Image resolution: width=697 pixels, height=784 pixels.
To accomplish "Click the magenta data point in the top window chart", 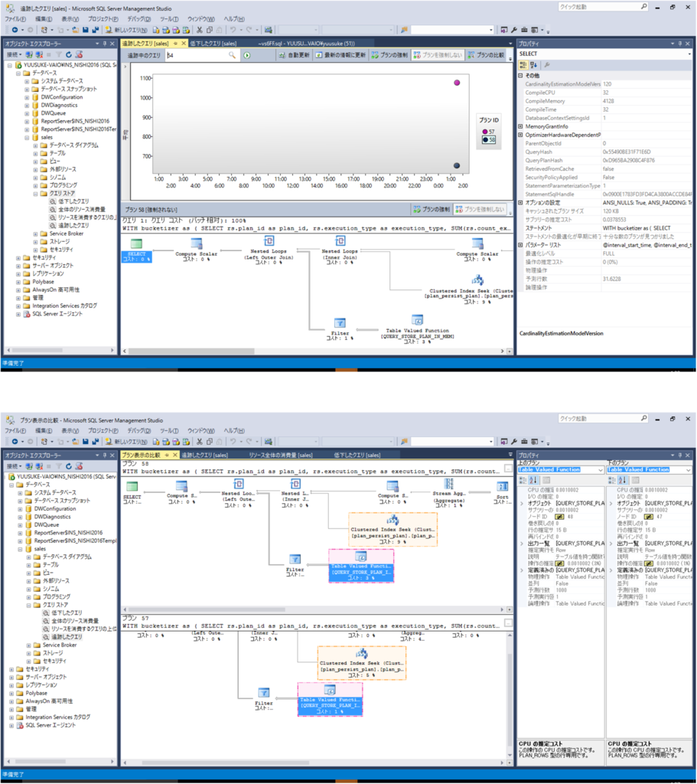I will pos(457,83).
